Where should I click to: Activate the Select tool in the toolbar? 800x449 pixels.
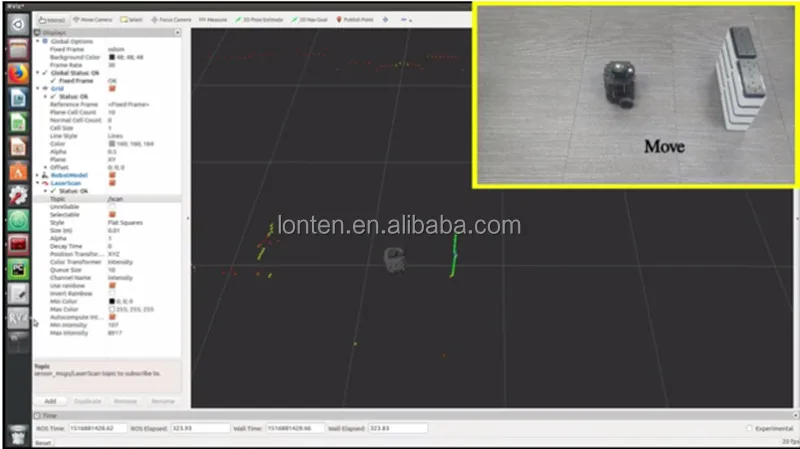132,19
